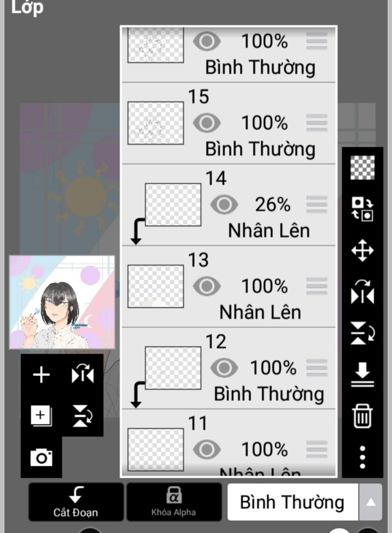Image resolution: width=392 pixels, height=533 pixels.
Task: Grab the reorder handle of layer 14
Action: pyautogui.click(x=317, y=204)
